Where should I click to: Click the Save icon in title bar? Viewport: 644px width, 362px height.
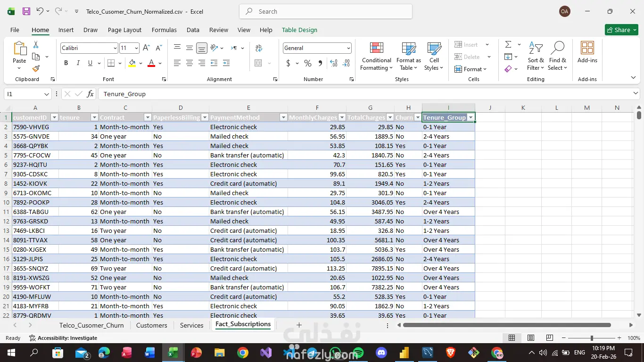coord(26,11)
